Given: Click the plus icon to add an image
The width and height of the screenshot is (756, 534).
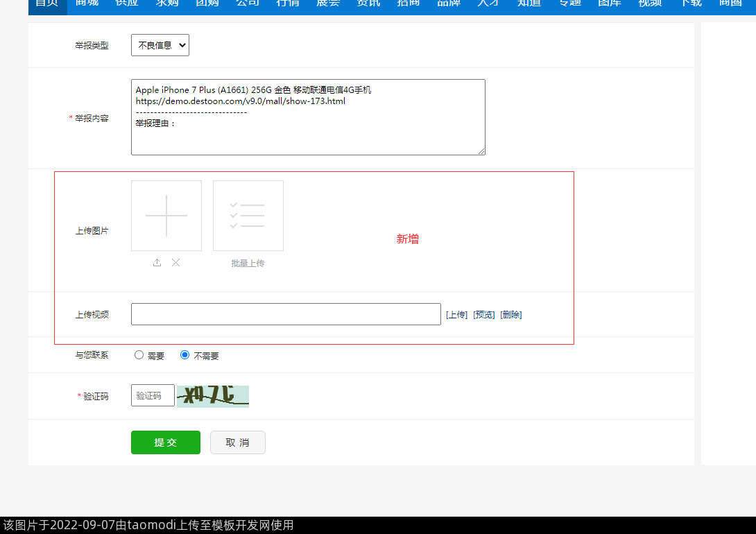Looking at the screenshot, I should tap(166, 216).
